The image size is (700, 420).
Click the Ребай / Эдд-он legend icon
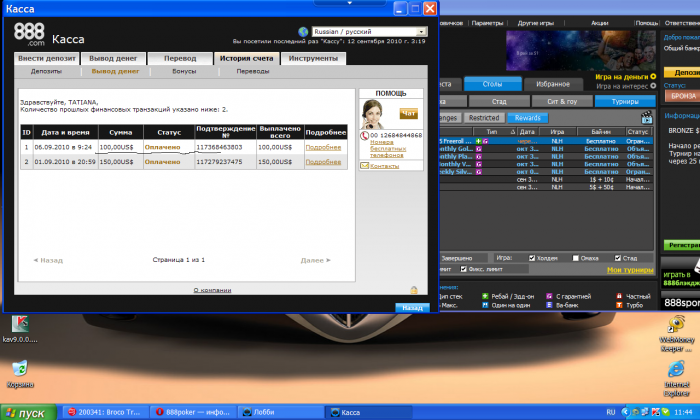[485, 296]
